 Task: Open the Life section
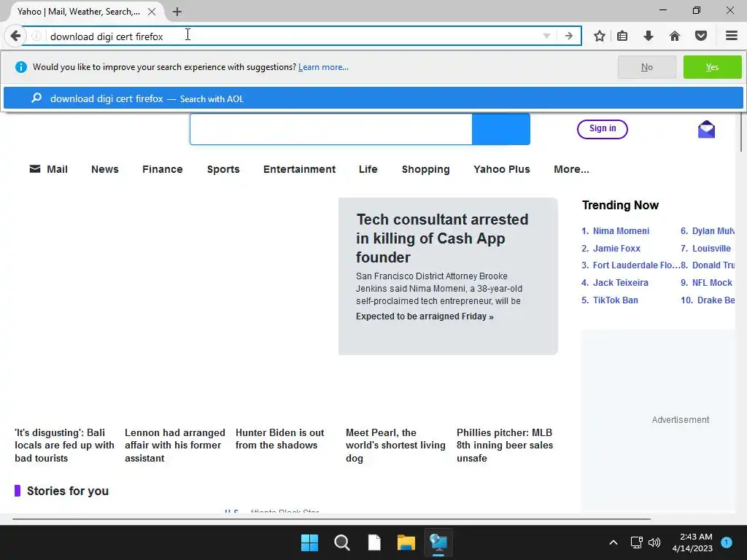pos(368,169)
